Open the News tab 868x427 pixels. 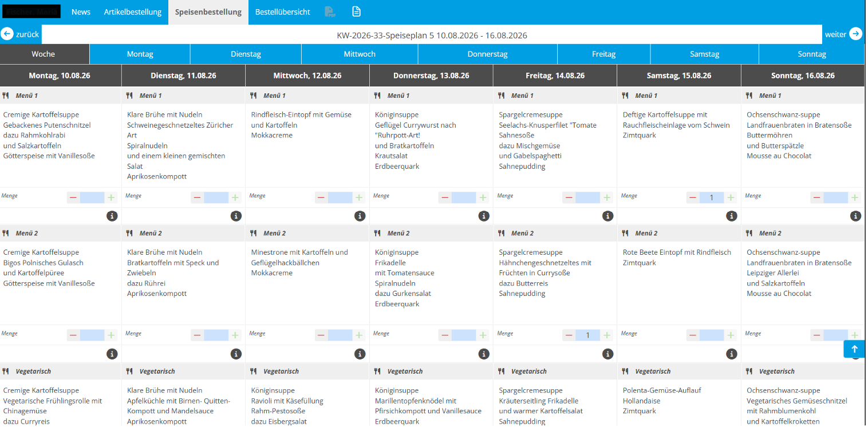pos(81,12)
